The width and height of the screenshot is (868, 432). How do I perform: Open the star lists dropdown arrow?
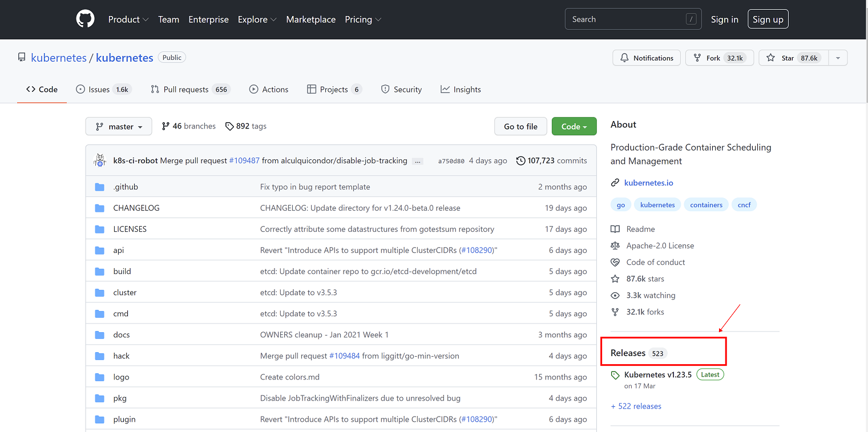(838, 58)
